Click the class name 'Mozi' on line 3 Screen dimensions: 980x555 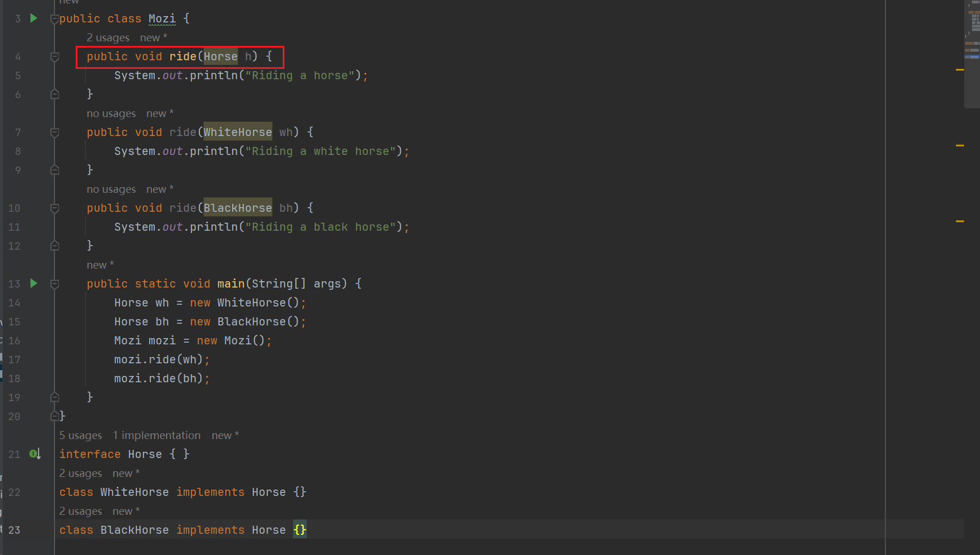tap(162, 19)
